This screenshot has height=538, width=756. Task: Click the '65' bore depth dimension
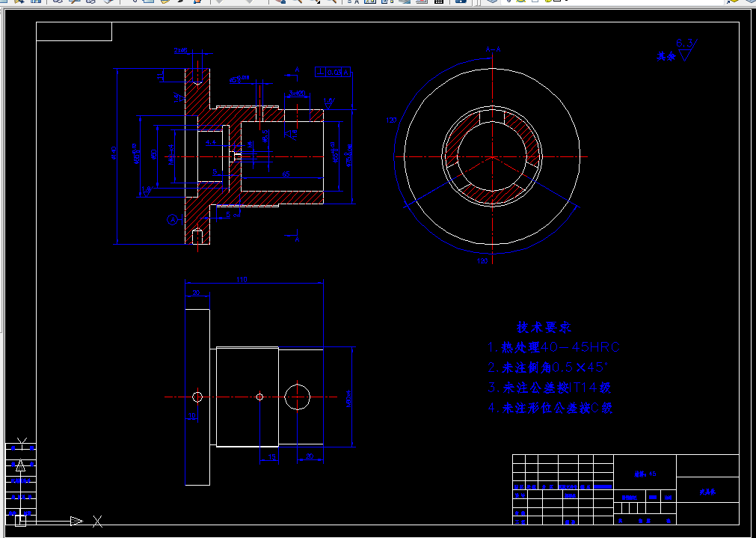[286, 174]
